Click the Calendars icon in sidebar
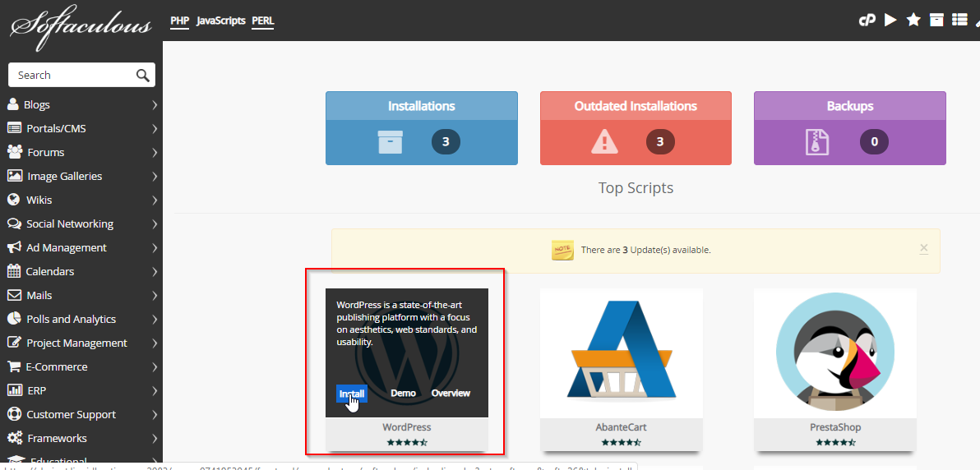Screen dimensions: 980x470 [14, 271]
